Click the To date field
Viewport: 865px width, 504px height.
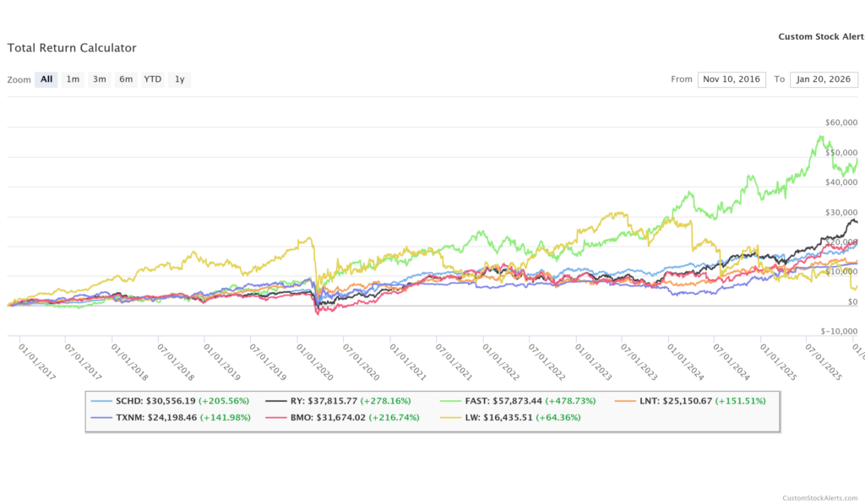[824, 79]
